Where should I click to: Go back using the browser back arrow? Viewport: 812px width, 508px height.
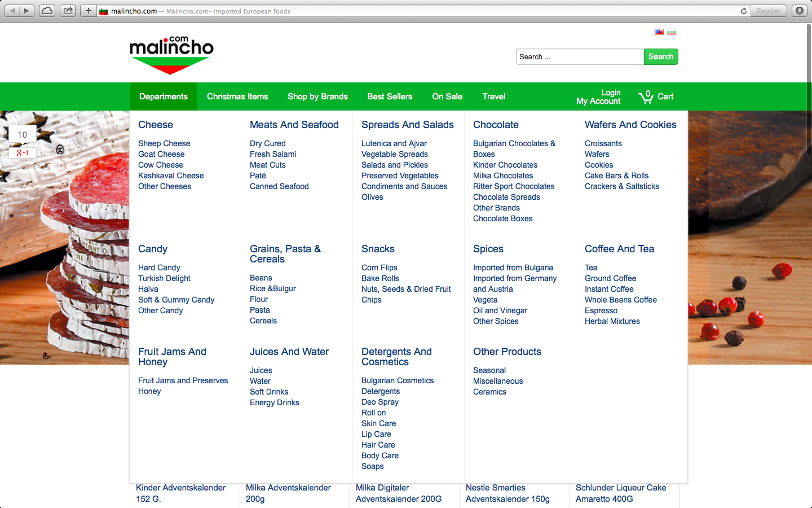[12, 11]
